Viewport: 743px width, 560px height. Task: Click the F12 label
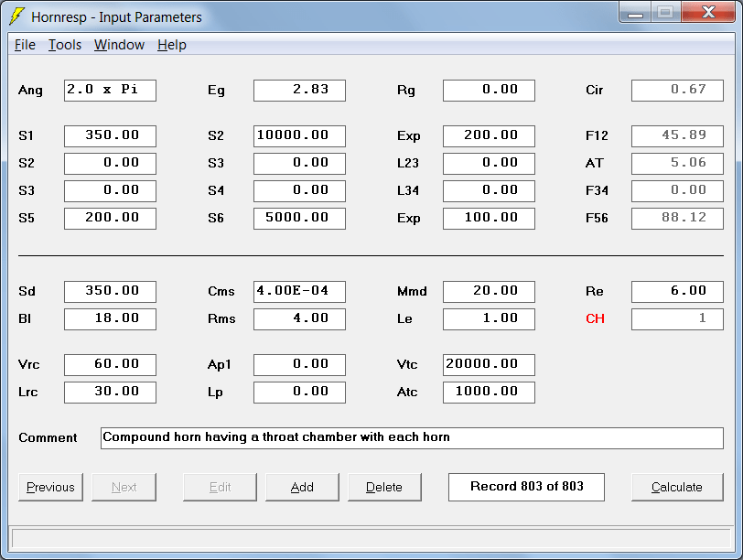pyautogui.click(x=597, y=136)
